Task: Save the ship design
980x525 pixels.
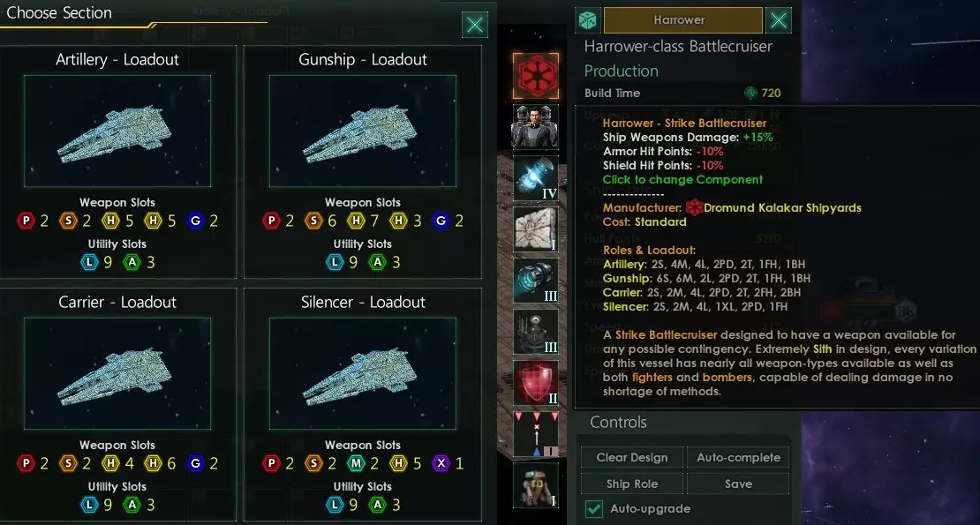Action: pyautogui.click(x=738, y=484)
